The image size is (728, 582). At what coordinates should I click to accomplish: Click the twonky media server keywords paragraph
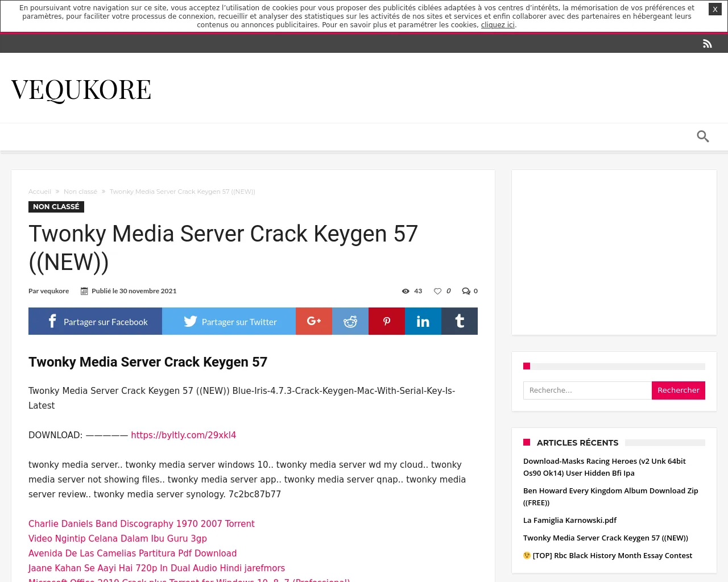(x=247, y=479)
